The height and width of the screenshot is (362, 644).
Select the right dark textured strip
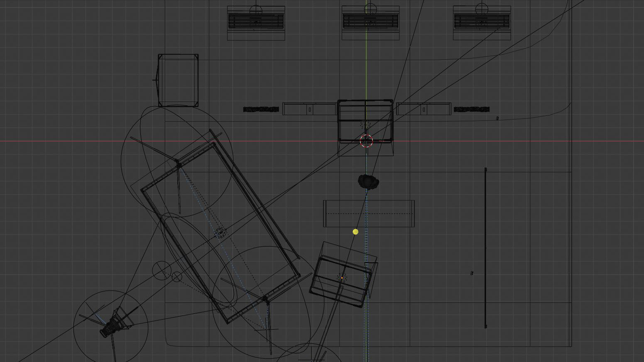click(472, 110)
